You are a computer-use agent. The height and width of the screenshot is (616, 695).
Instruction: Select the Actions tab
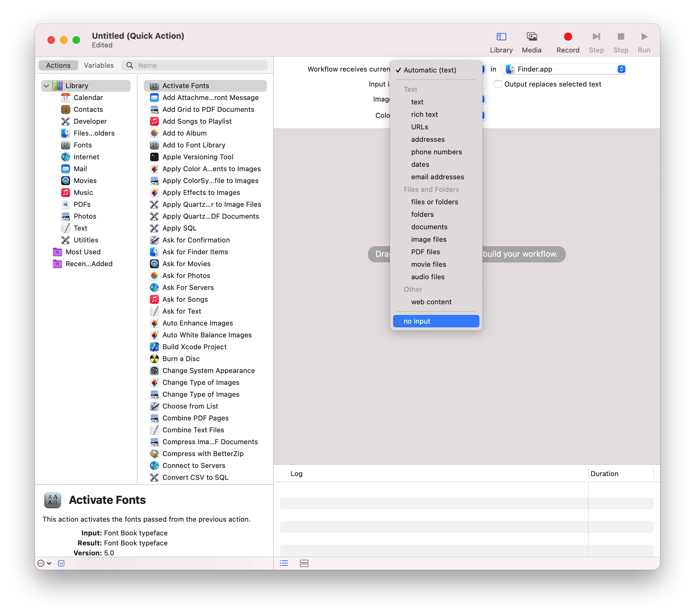point(58,65)
